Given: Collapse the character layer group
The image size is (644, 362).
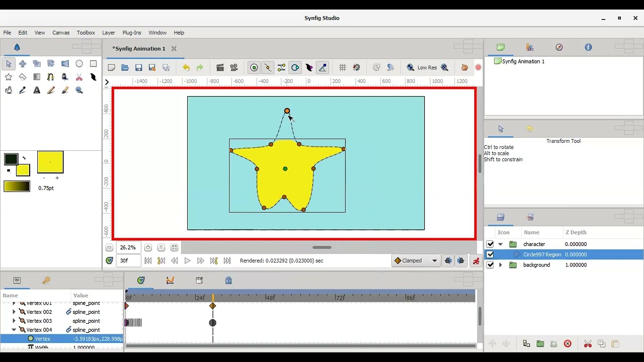Looking at the screenshot, I should click(x=500, y=244).
